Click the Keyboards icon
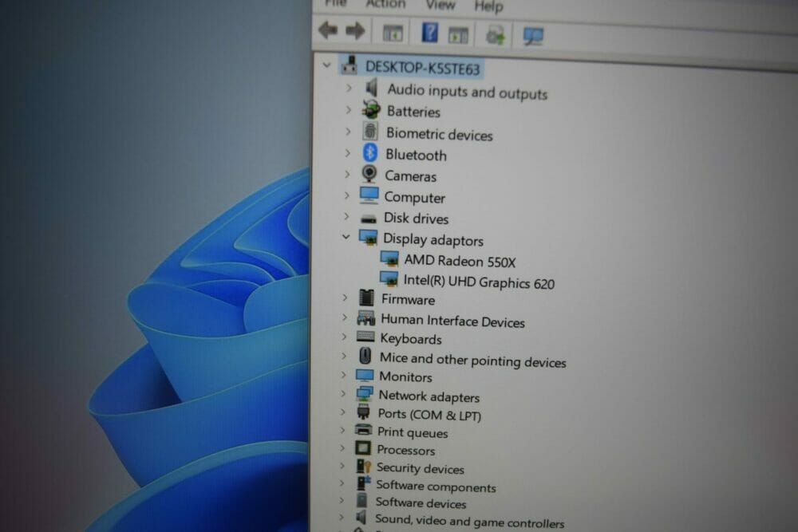This screenshot has height=532, width=798. tap(365, 337)
